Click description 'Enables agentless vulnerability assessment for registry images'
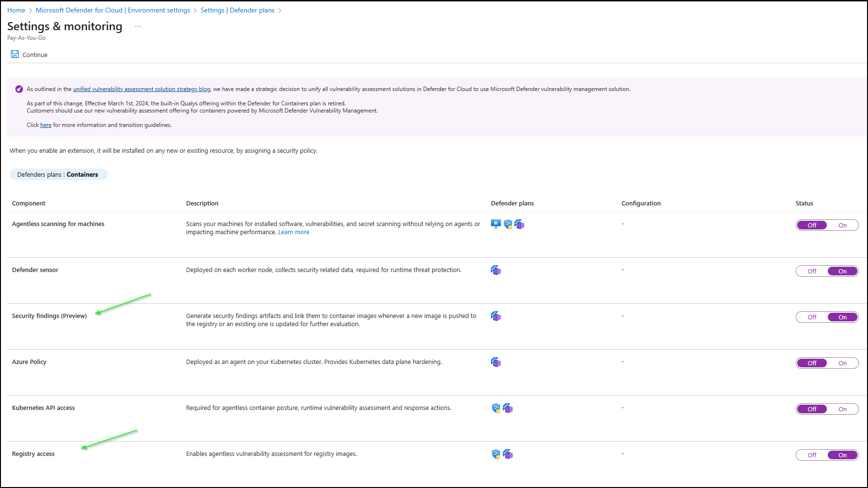The height and width of the screenshot is (488, 868). [271, 454]
